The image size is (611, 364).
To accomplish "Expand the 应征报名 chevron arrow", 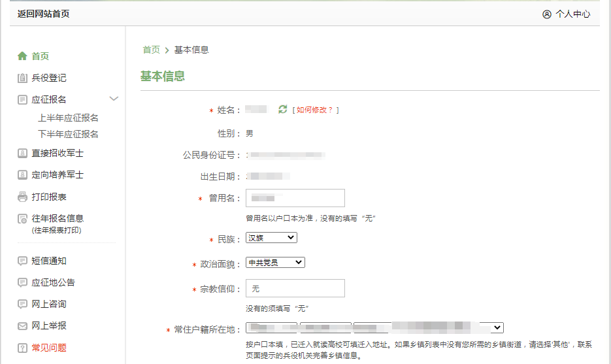I will click(x=114, y=99).
